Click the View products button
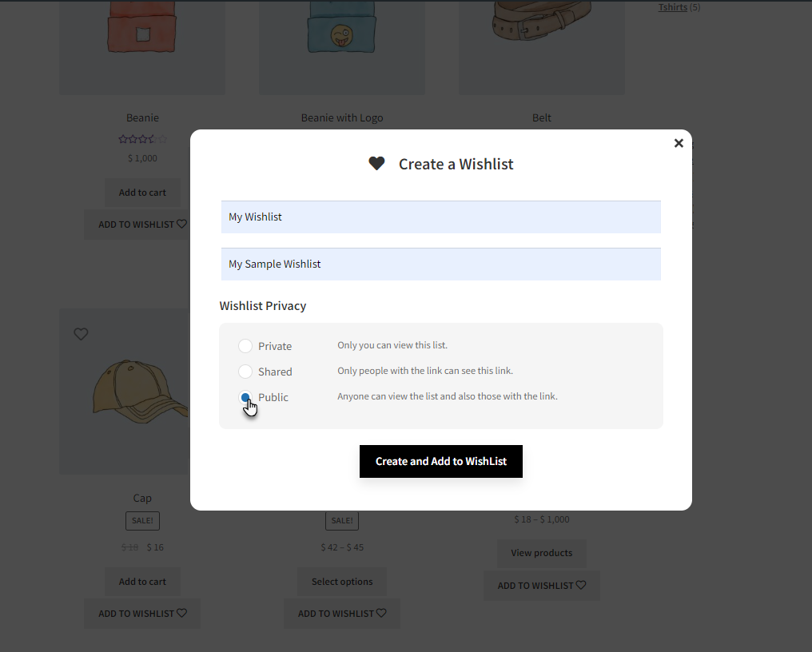 click(x=542, y=553)
